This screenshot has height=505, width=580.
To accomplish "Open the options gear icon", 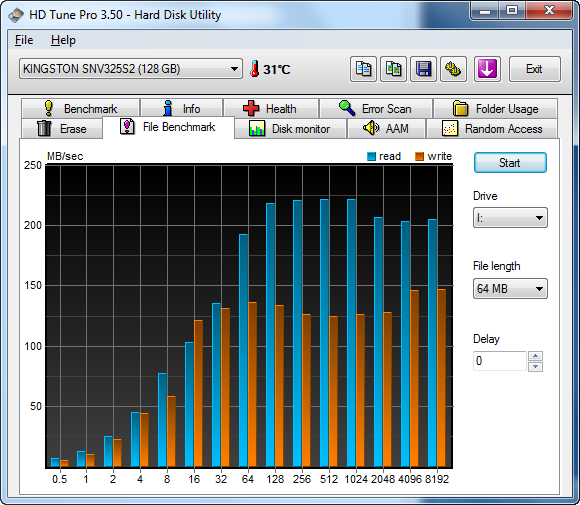I will point(453,69).
